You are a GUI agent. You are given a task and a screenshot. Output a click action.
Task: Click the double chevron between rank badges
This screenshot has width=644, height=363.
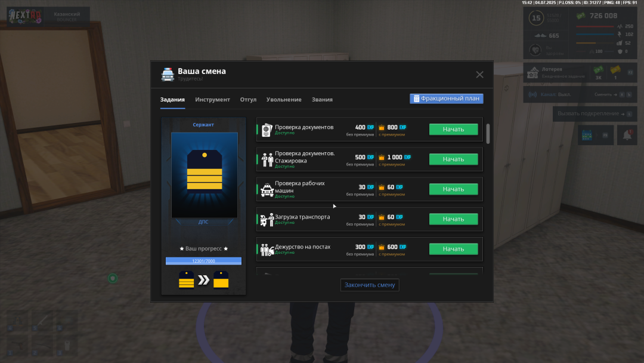[x=204, y=281]
